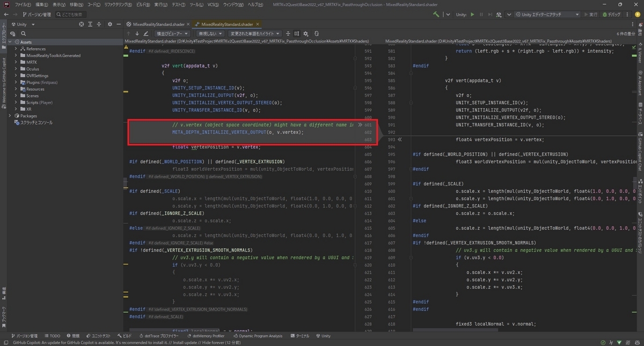Go to next difference arrow
644x346 pixels.
click(137, 33)
